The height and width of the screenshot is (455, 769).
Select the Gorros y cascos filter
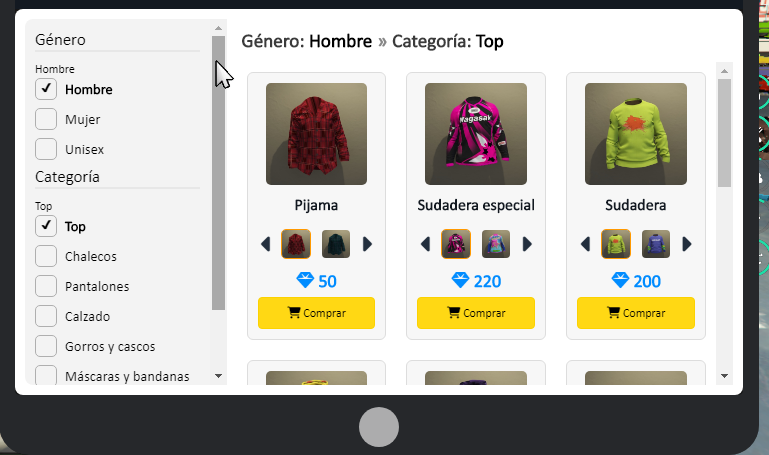click(x=46, y=346)
